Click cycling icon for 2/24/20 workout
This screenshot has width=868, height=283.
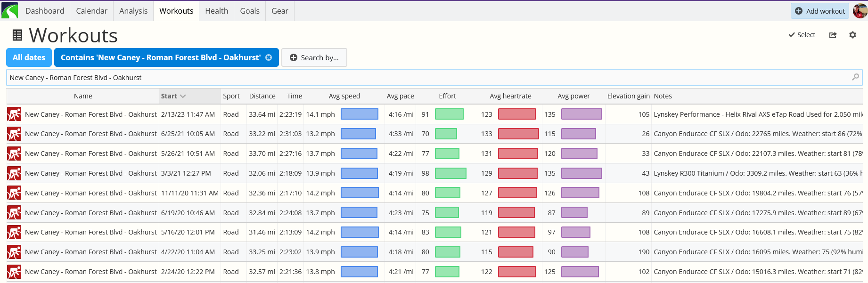click(14, 272)
